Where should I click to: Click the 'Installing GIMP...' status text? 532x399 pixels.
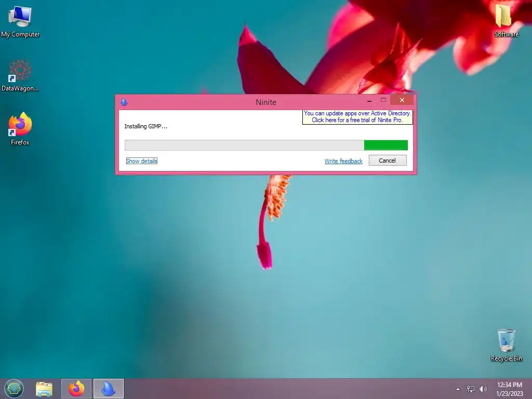tap(145, 126)
